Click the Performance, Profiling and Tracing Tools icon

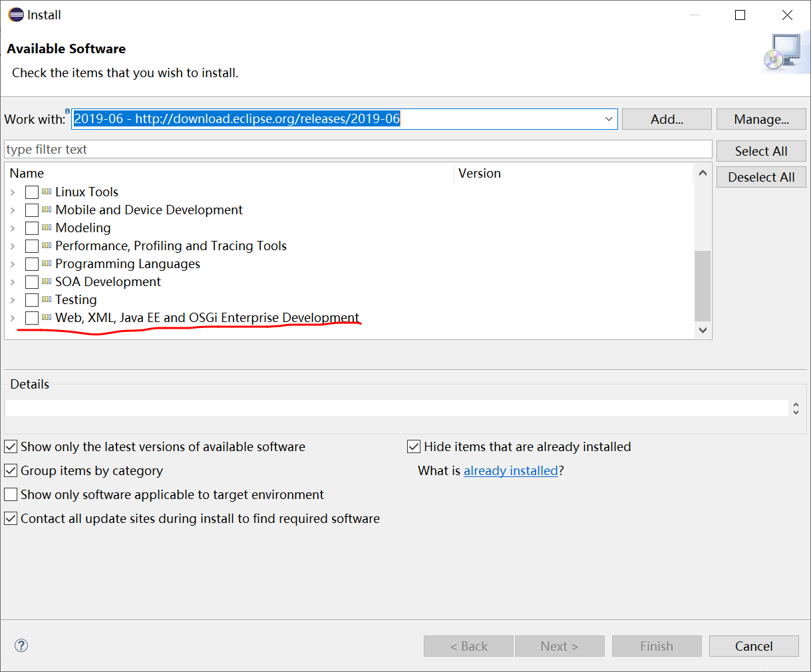pos(47,246)
